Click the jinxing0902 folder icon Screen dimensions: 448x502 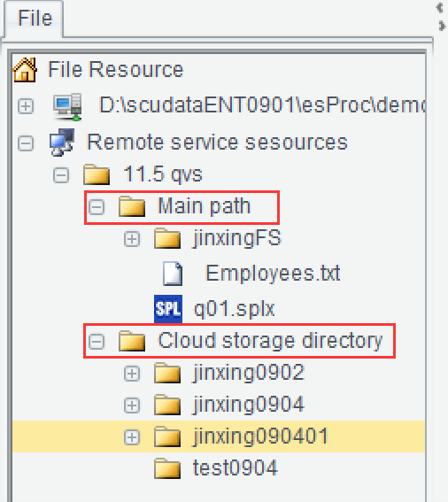[x=167, y=373]
